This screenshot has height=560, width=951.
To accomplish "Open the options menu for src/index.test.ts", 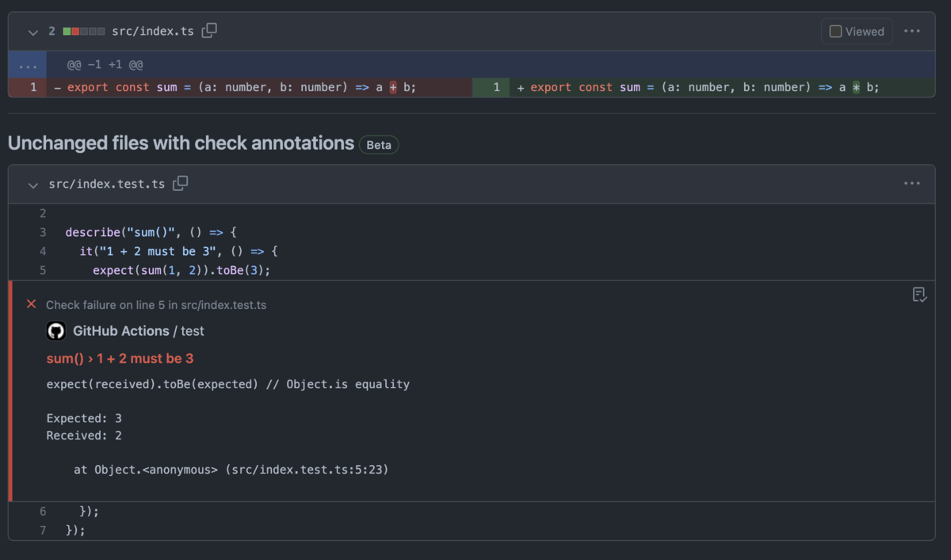I will point(912,183).
